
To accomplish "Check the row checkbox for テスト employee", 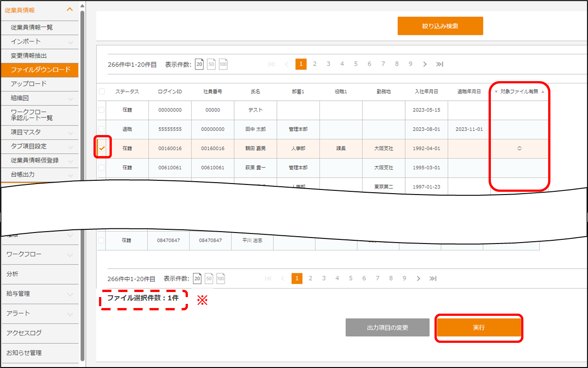I will click(x=102, y=110).
